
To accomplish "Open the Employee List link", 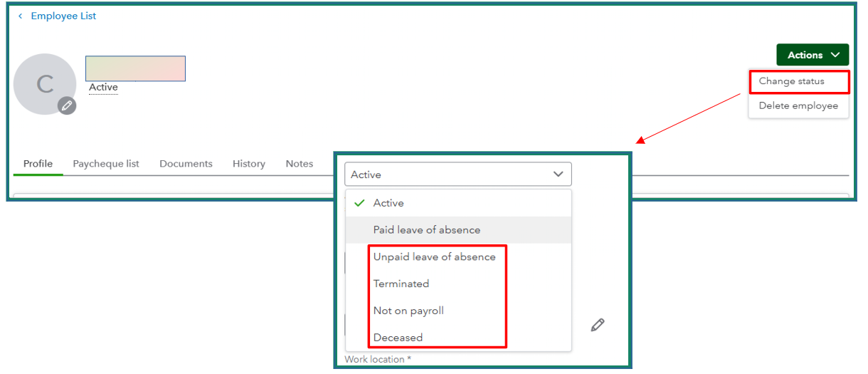I will click(63, 16).
